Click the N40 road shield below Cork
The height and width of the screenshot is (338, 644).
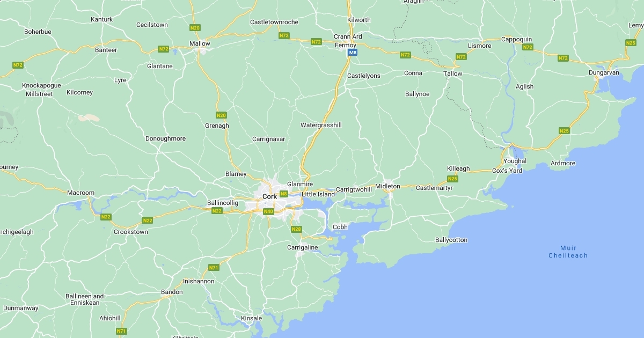pos(269,211)
